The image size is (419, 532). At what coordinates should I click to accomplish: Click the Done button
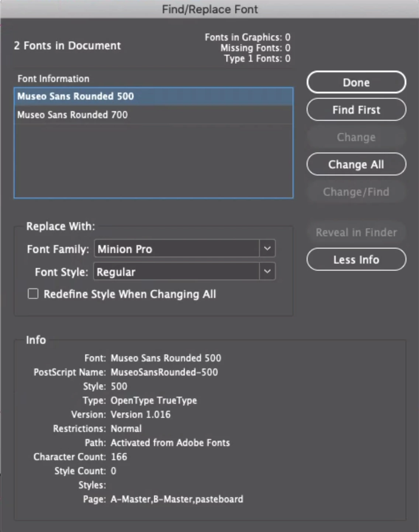pyautogui.click(x=356, y=82)
